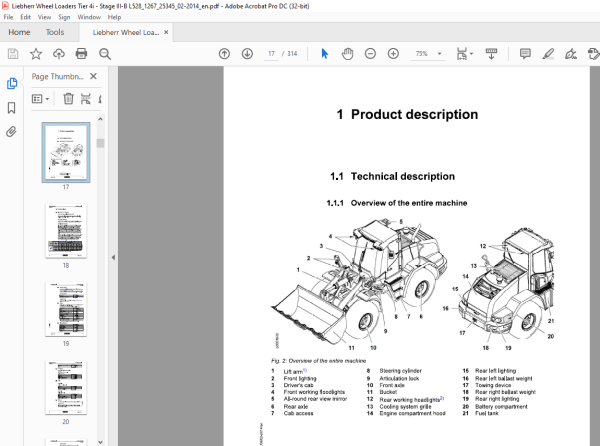Zoom in with the plus icon
Image resolution: width=600 pixels, height=446 pixels.
point(393,54)
